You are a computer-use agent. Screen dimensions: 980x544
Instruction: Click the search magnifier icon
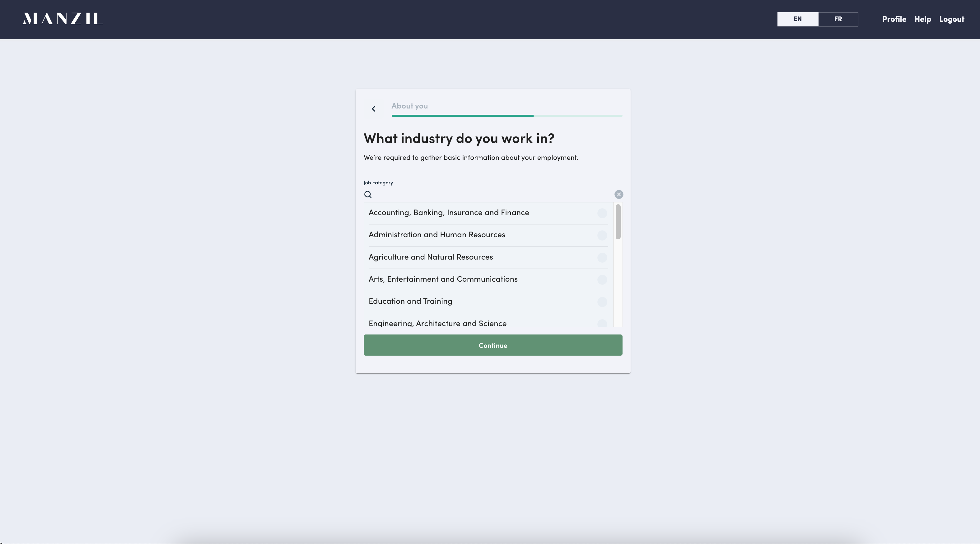[367, 195]
